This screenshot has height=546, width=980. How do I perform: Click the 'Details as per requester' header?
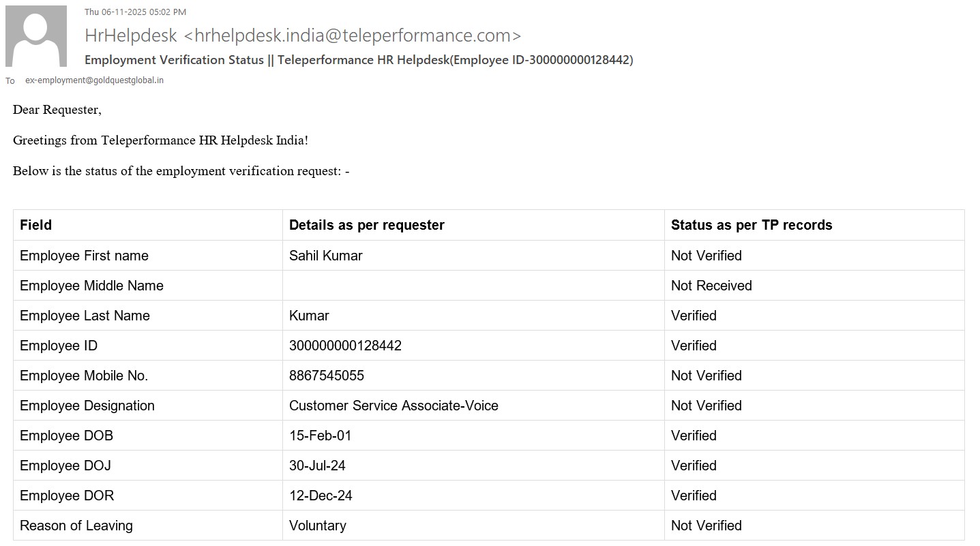367,225
